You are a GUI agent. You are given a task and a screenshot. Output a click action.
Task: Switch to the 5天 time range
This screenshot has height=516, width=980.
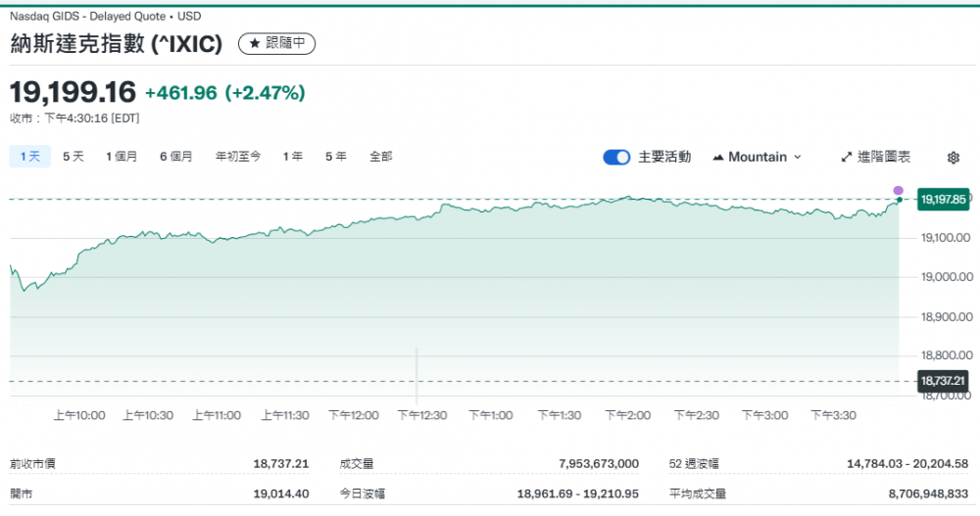pos(73,156)
